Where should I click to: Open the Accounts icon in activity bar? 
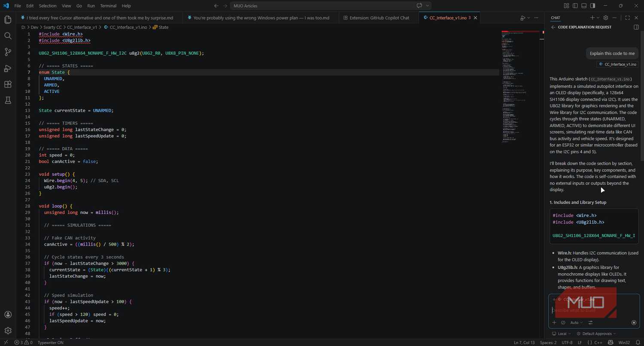click(x=8, y=315)
